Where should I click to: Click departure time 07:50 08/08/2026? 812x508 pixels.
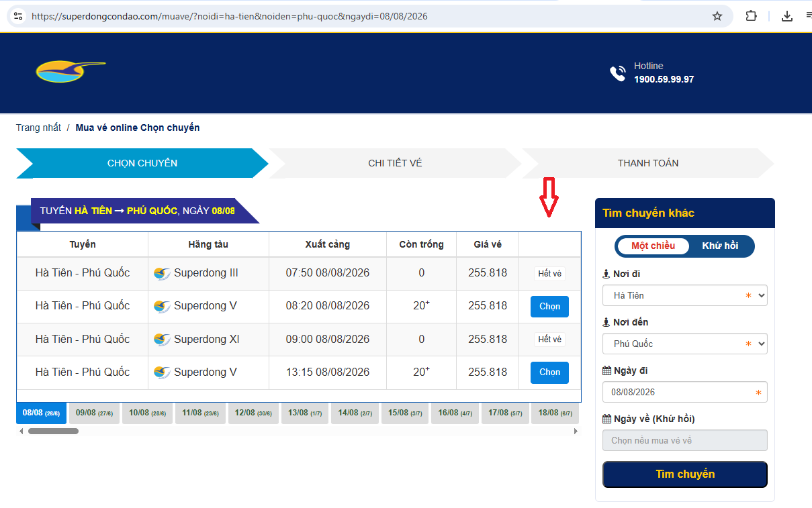(328, 273)
